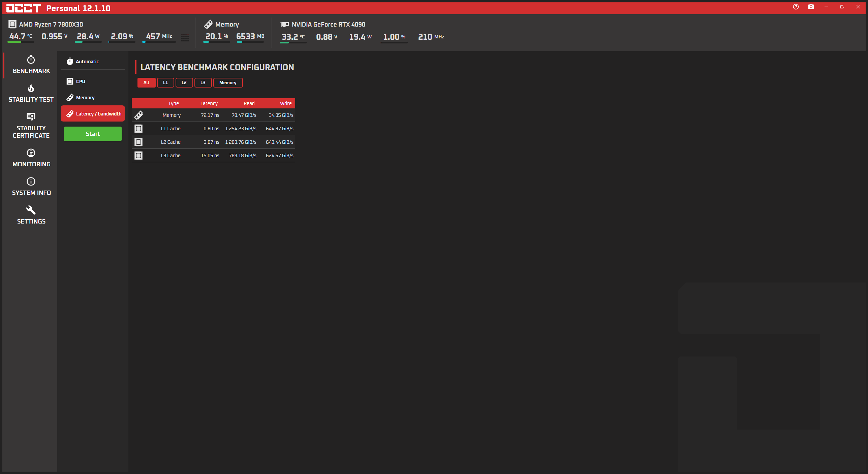
Task: Click the memory usage 20.1 % readout
Action: point(217,36)
